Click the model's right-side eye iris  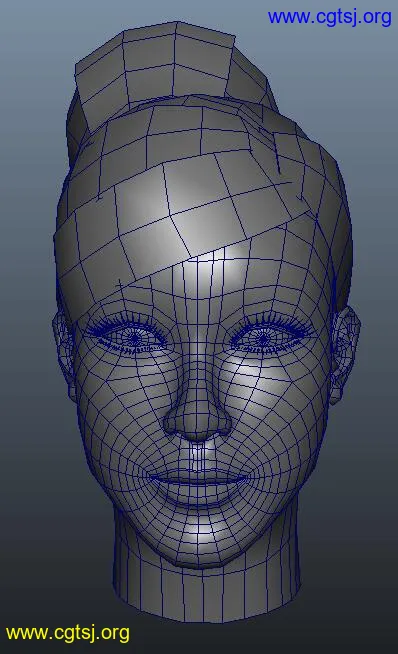262,337
